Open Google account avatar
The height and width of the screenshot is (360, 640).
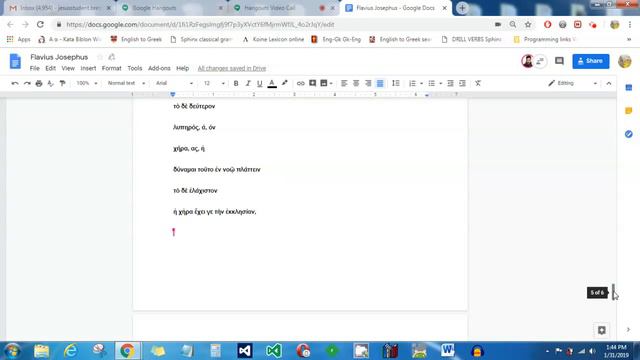point(624,61)
